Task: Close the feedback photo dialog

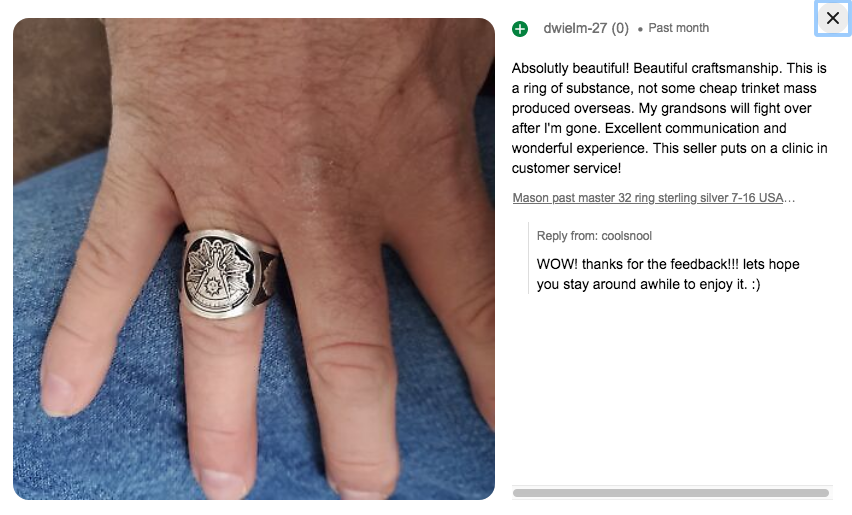Action: [x=832, y=18]
